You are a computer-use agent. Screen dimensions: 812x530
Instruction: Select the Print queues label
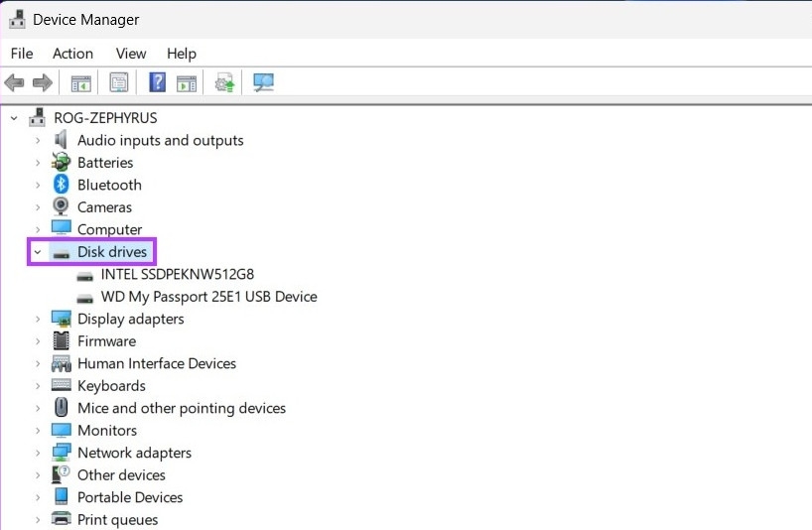[118, 520]
